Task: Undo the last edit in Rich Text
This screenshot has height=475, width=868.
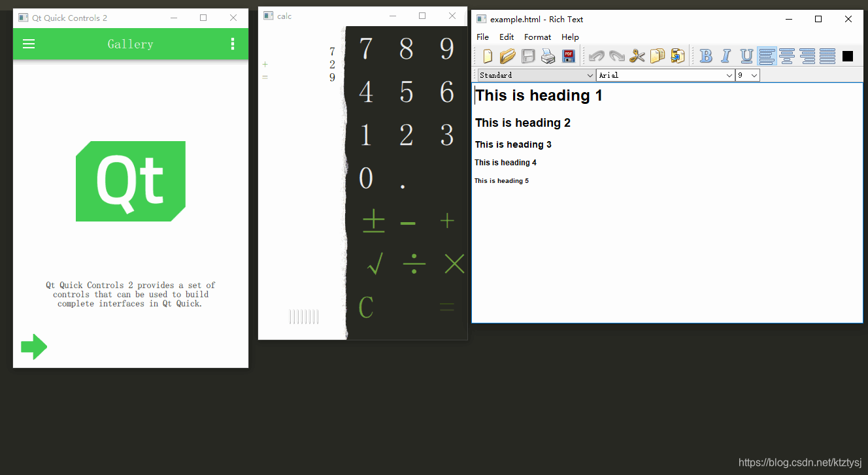Action: click(596, 56)
